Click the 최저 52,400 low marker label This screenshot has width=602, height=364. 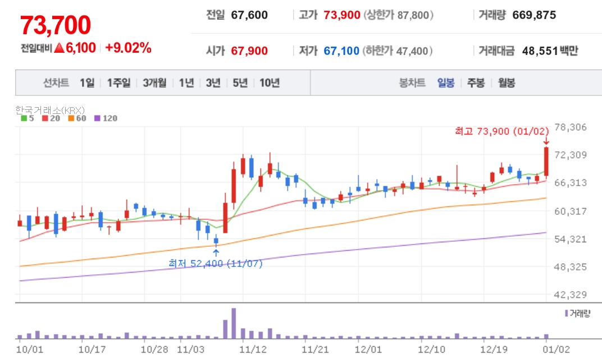pos(216,264)
